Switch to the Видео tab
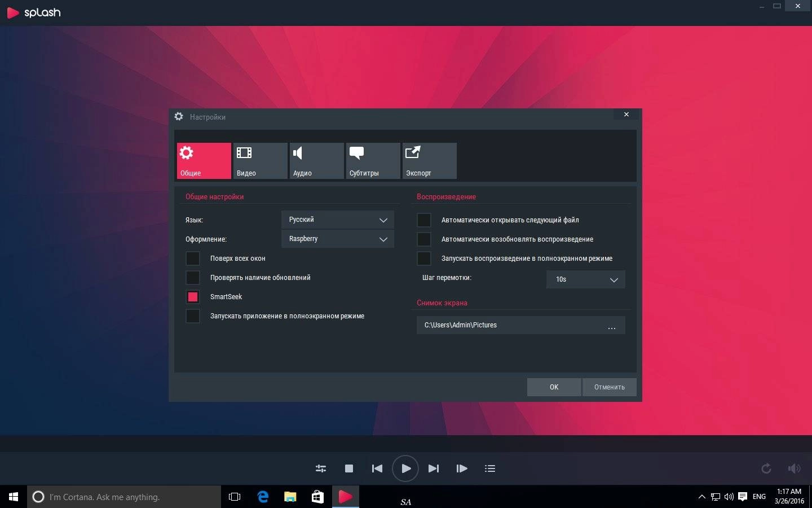812x508 pixels. 260,161
